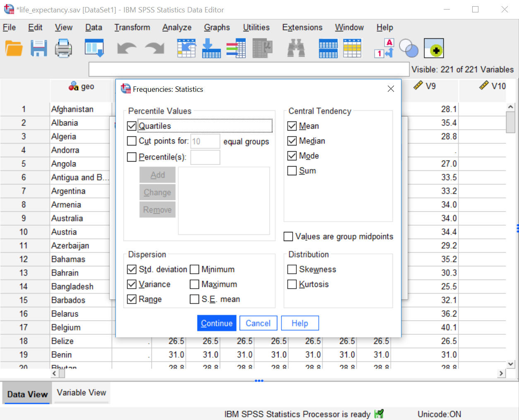Image resolution: width=519 pixels, height=420 pixels.
Task: Click the green plus toolbar icon
Action: click(x=434, y=48)
